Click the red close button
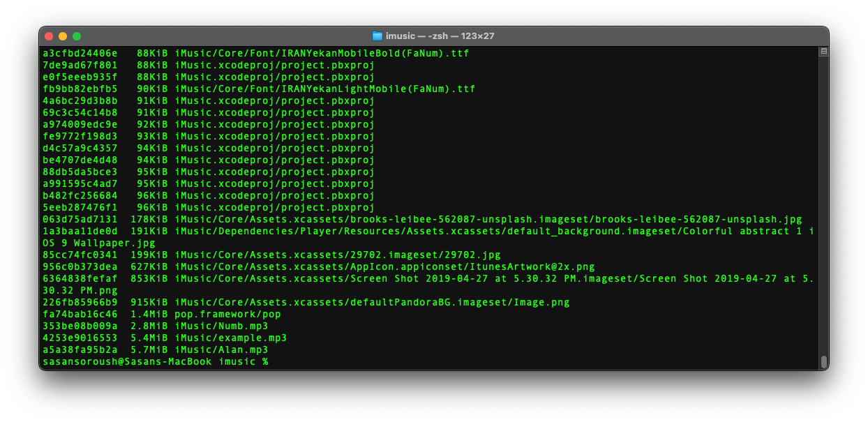The height and width of the screenshot is (422, 868). click(49, 35)
